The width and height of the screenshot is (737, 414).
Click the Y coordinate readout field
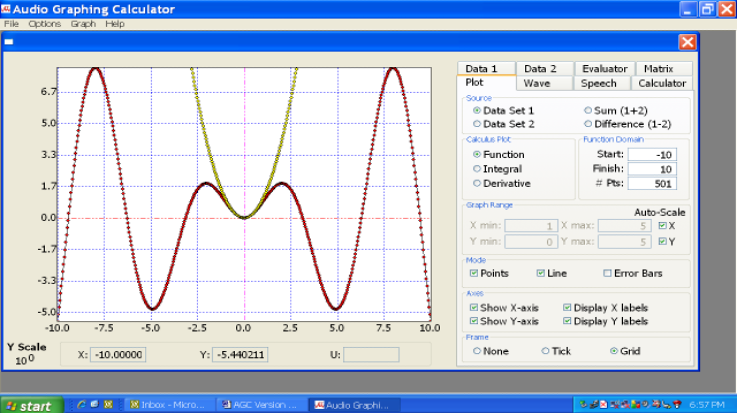pos(240,355)
